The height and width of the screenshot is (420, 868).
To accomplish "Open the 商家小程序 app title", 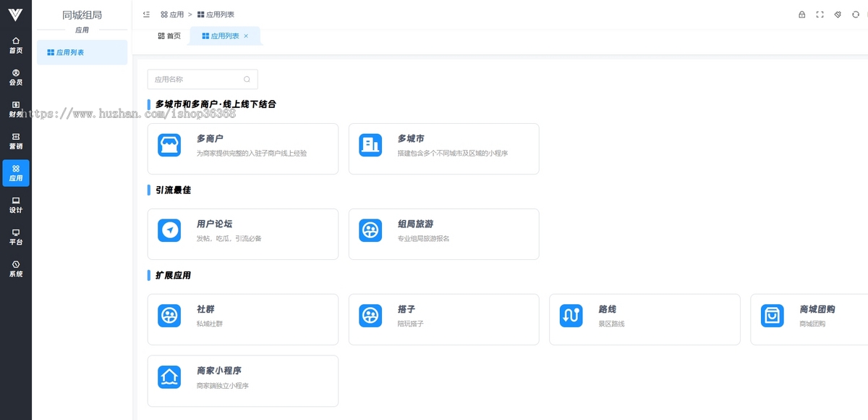I will (219, 371).
